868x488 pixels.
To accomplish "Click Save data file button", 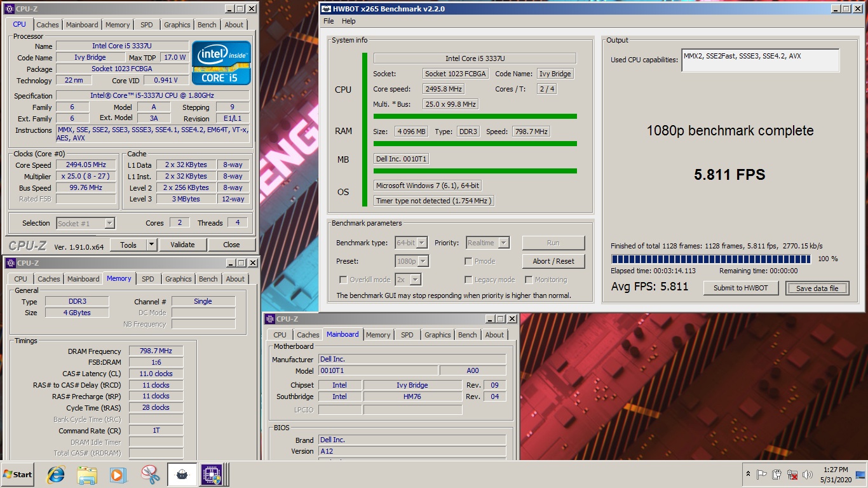I will click(817, 288).
